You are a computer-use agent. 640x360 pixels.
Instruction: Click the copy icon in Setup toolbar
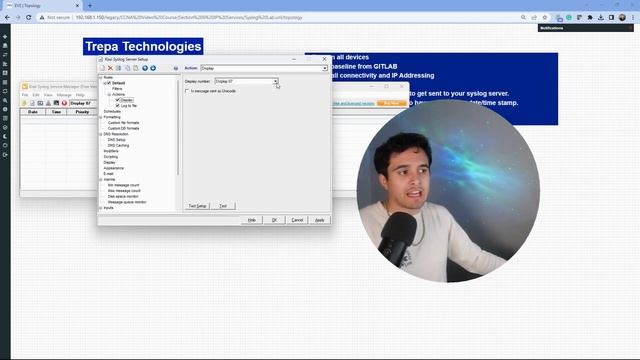127,68
